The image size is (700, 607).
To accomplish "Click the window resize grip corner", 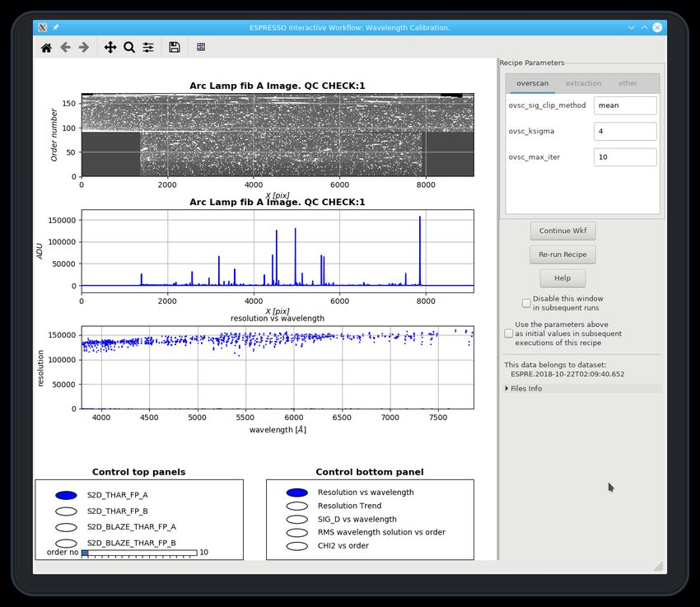I will (659, 567).
